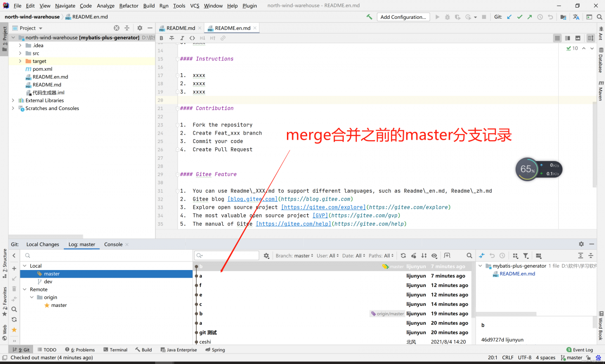Click the Build Project hammer icon
The height and width of the screenshot is (364, 605).
click(x=369, y=17)
